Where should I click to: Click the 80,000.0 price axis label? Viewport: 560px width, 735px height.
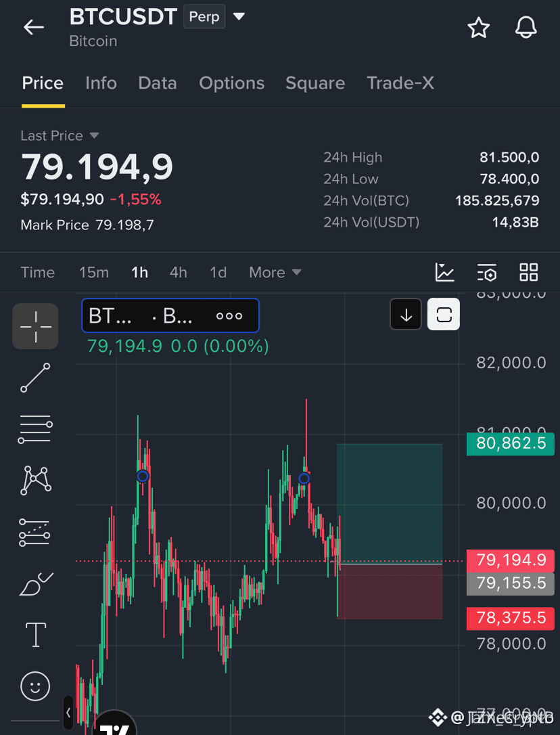pos(511,504)
